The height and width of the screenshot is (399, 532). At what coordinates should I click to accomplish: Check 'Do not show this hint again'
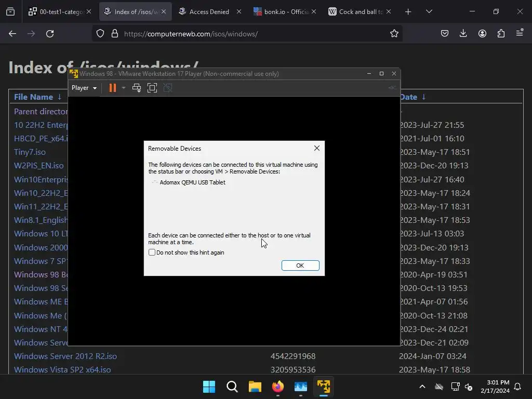click(x=152, y=252)
